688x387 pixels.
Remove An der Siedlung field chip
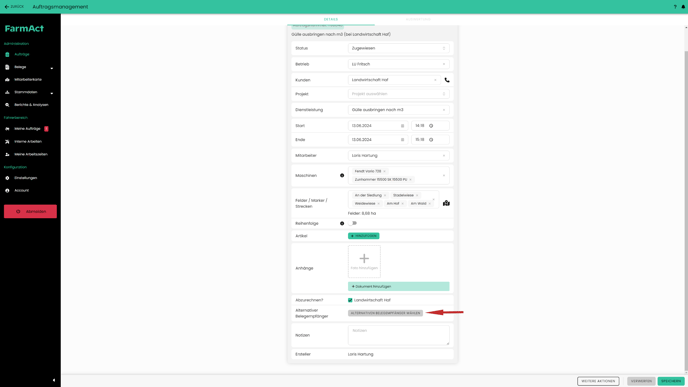[x=385, y=195]
